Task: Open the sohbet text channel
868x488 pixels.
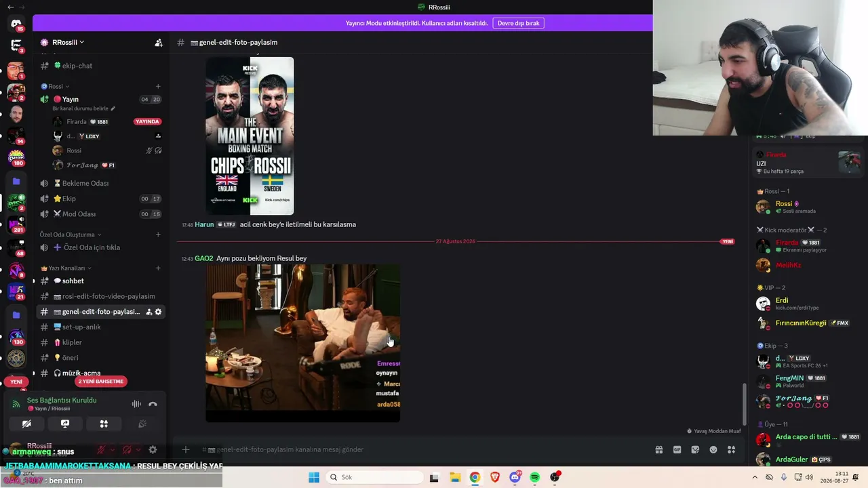Action: (x=100, y=281)
